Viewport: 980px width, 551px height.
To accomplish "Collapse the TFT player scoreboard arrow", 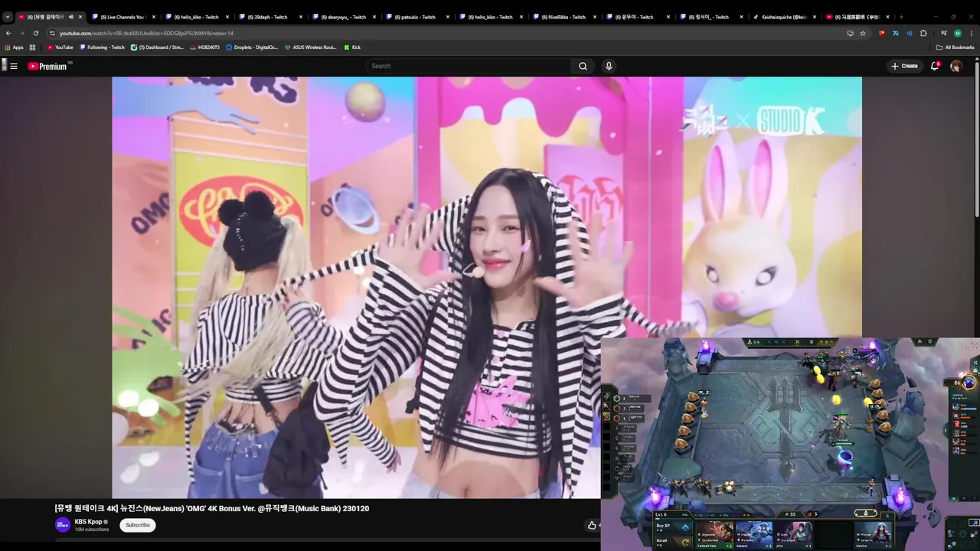I will click(945, 431).
